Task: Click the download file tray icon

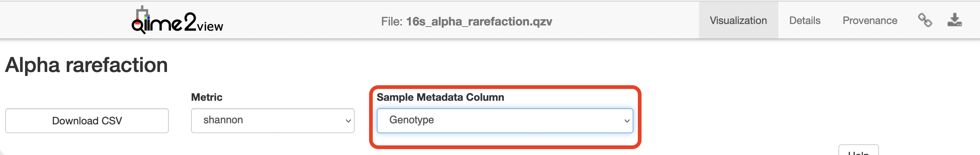Action: pyautogui.click(x=954, y=20)
